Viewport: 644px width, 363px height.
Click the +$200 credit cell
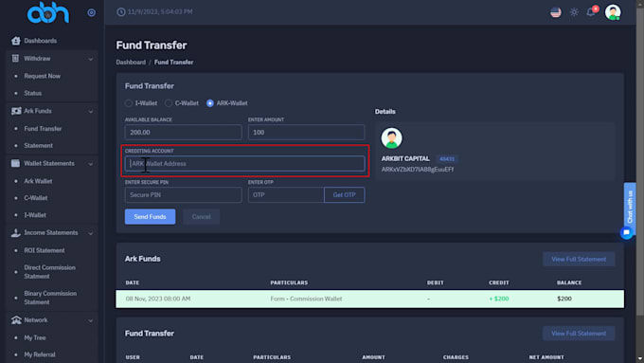click(498, 299)
